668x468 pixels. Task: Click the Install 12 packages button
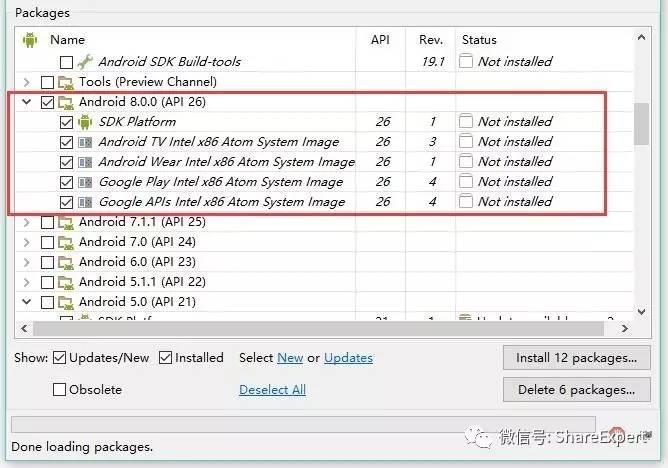coord(576,358)
